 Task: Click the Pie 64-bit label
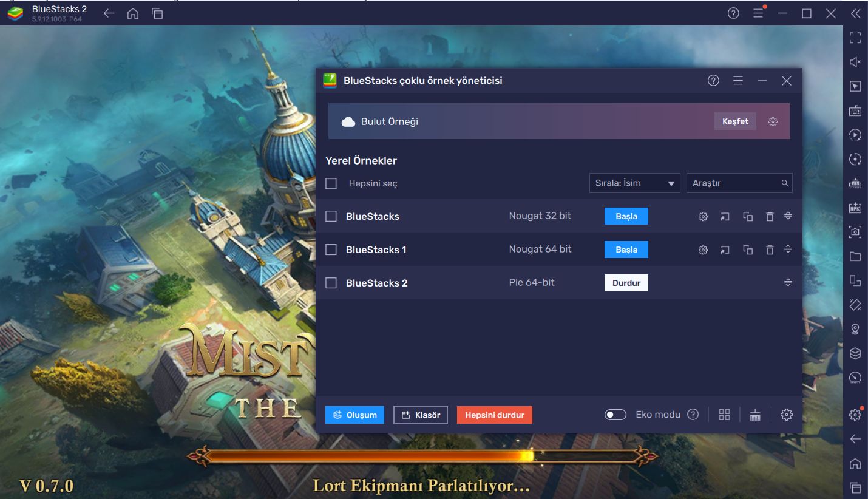click(x=532, y=282)
